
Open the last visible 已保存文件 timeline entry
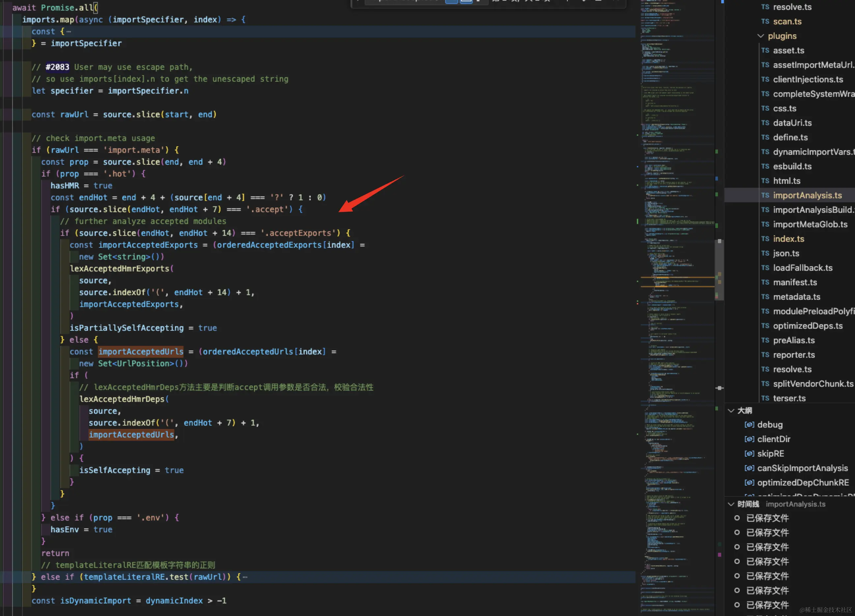(x=767, y=605)
